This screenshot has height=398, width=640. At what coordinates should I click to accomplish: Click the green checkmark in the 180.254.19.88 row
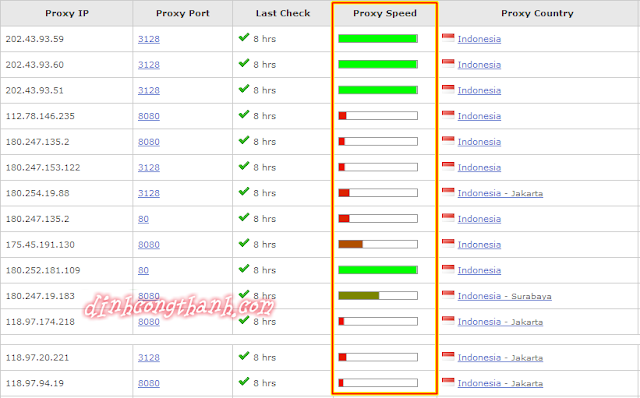point(244,192)
